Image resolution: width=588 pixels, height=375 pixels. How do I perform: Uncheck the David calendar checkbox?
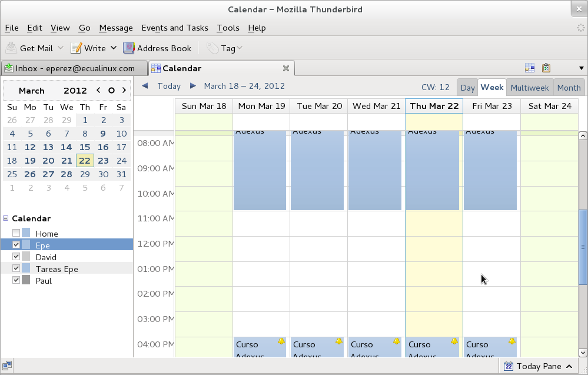(x=16, y=257)
